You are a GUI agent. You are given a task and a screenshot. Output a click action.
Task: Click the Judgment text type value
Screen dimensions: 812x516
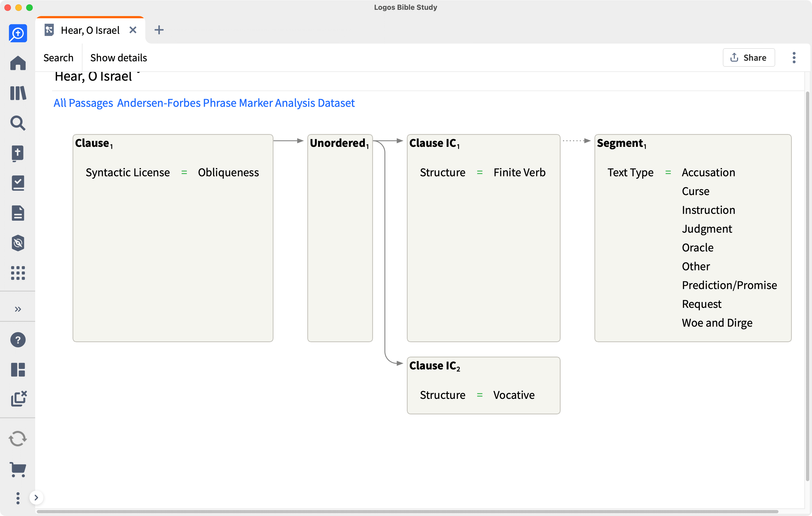coord(707,229)
